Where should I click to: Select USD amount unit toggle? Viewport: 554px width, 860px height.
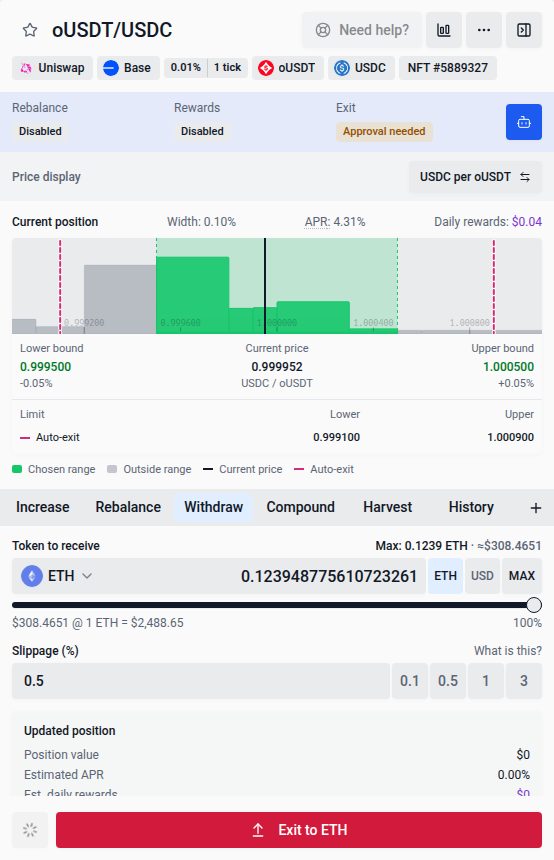482,576
